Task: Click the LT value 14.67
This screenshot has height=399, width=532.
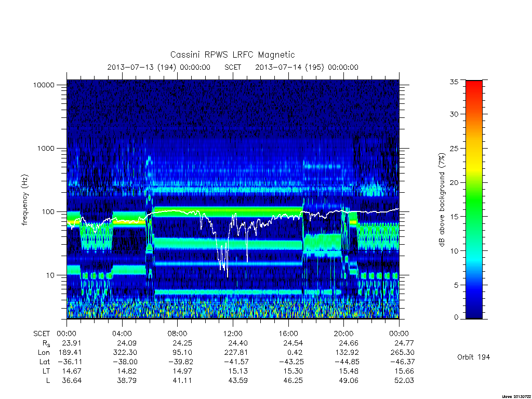Action: coord(72,371)
